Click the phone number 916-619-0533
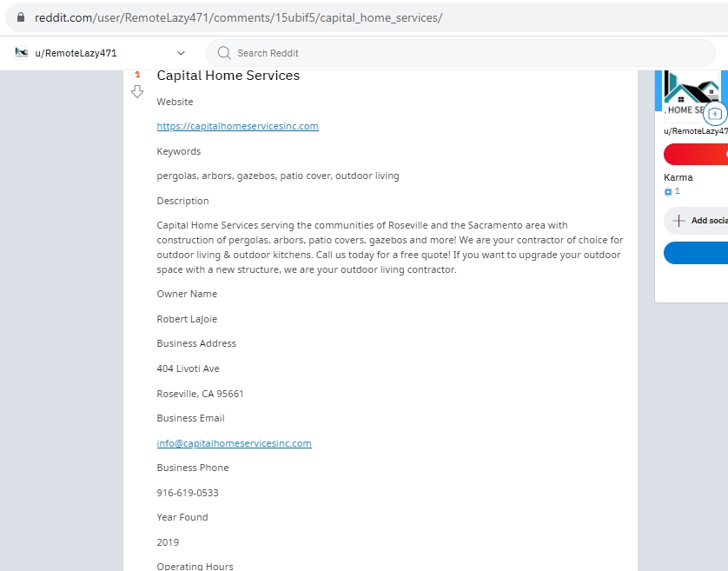 [x=188, y=493]
